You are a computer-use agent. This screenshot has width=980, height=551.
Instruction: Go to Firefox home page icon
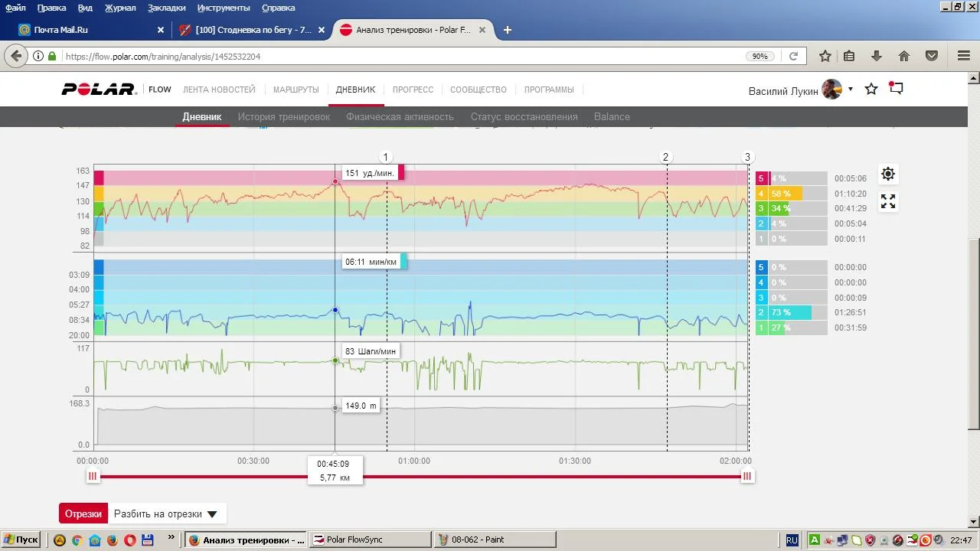(x=904, y=56)
